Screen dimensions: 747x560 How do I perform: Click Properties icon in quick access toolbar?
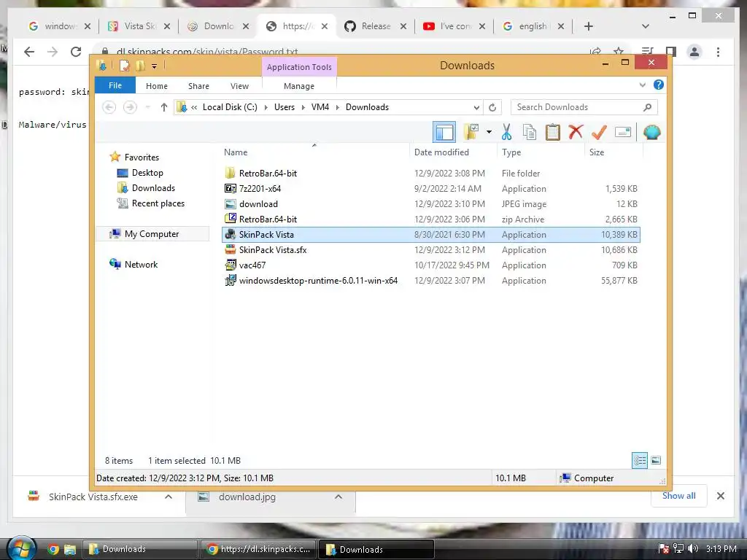pos(124,66)
